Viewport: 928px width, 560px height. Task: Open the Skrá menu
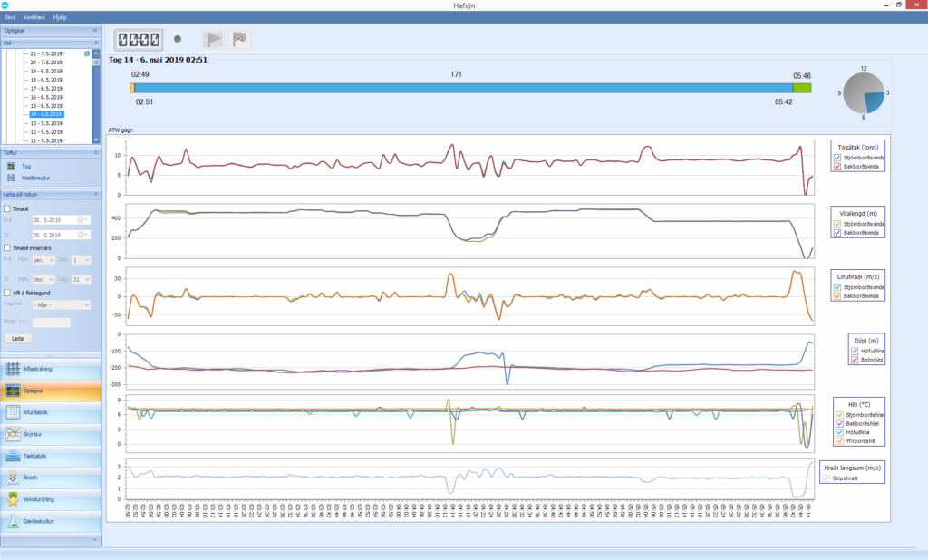tap(10, 17)
